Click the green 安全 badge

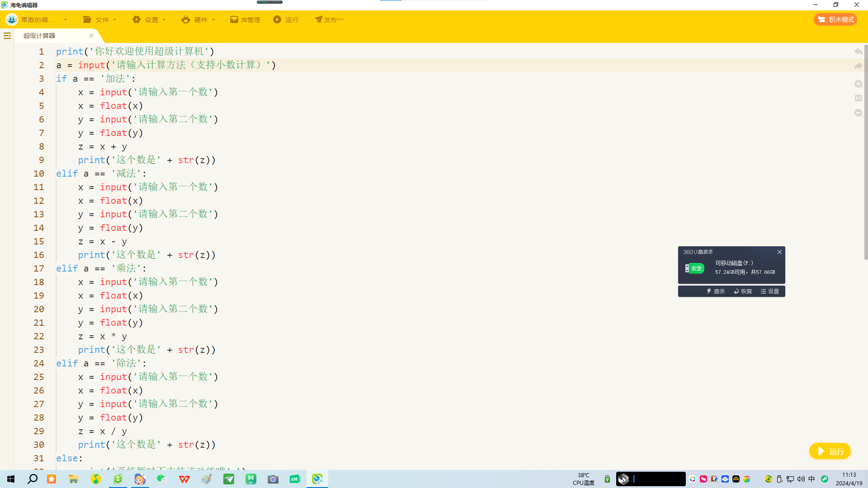tap(695, 268)
